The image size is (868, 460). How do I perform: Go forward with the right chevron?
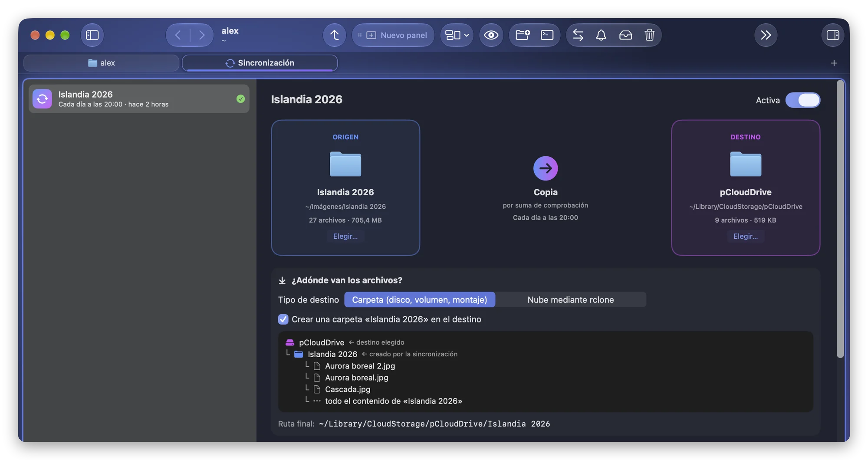click(x=202, y=35)
